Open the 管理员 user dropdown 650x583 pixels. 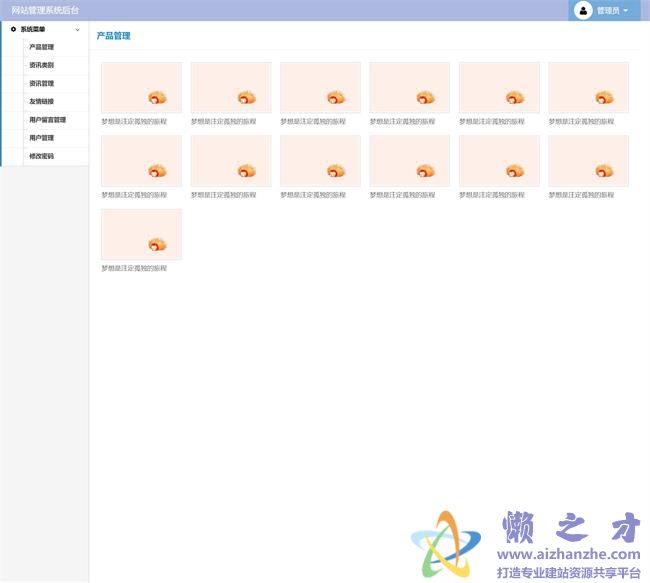tap(607, 11)
